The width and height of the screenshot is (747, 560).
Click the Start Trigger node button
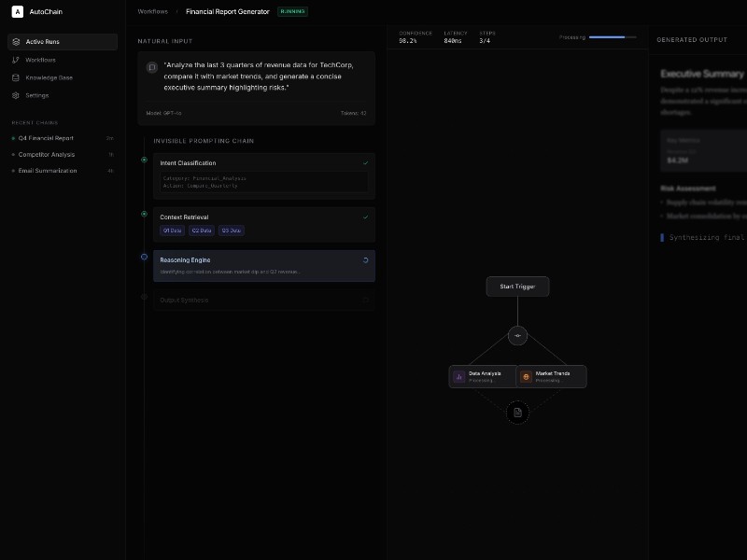tap(517, 287)
